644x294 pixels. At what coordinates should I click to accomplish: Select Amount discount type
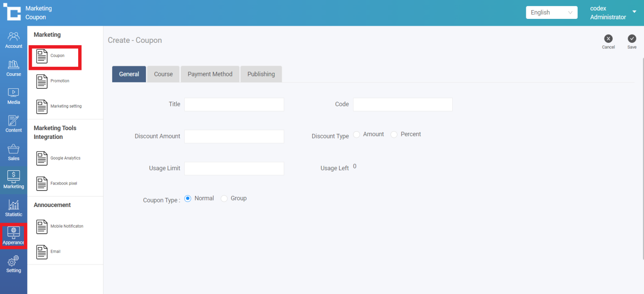[x=357, y=134]
